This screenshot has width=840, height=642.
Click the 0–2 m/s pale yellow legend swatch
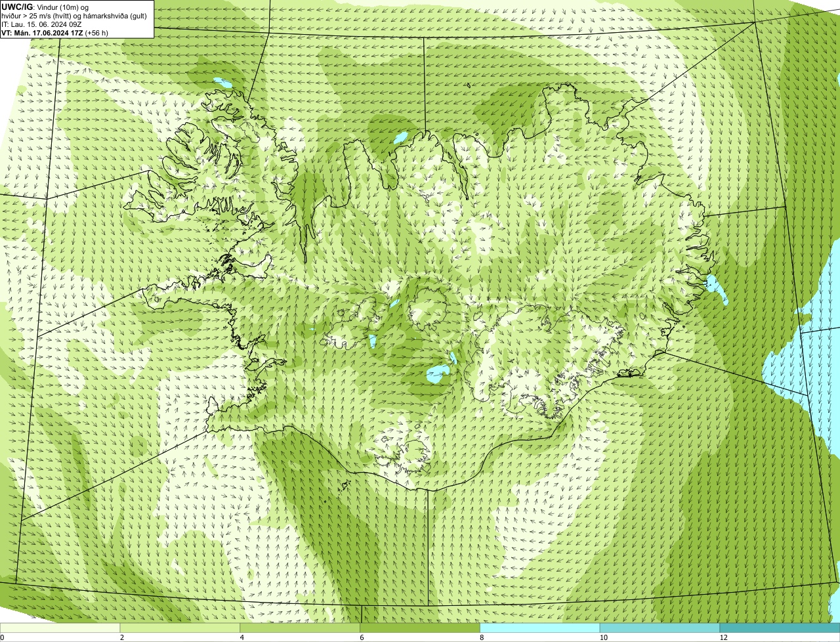[60, 628]
